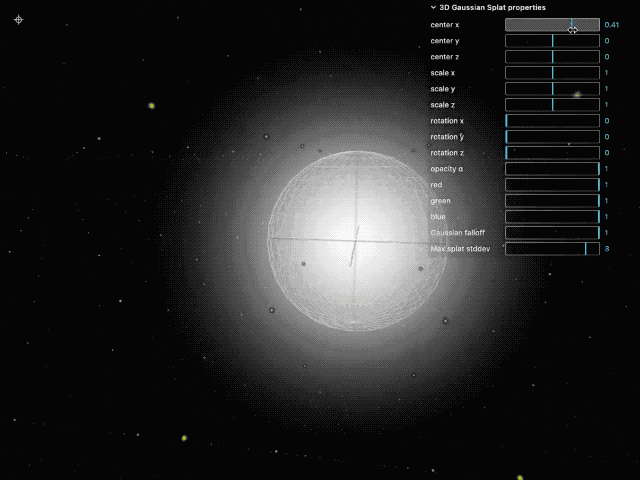Image resolution: width=640 pixels, height=480 pixels.
Task: Click the blue color channel slider
Action: pyautogui.click(x=552, y=217)
